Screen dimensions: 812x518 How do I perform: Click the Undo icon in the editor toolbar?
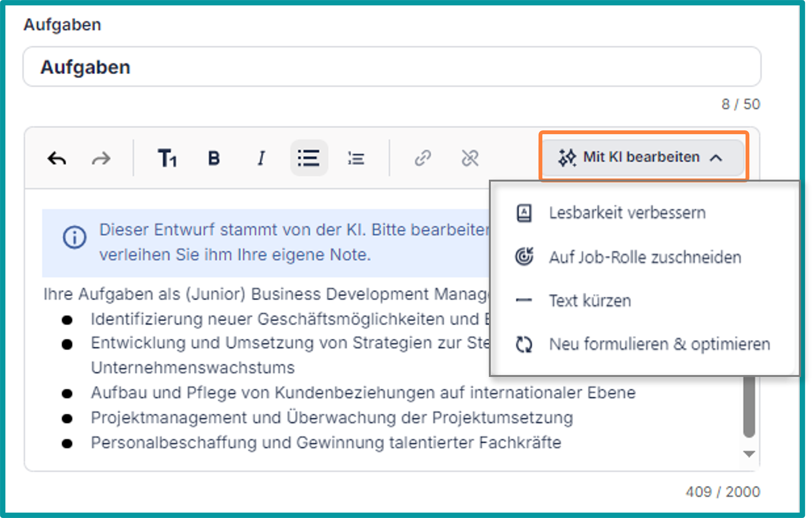pyautogui.click(x=57, y=158)
